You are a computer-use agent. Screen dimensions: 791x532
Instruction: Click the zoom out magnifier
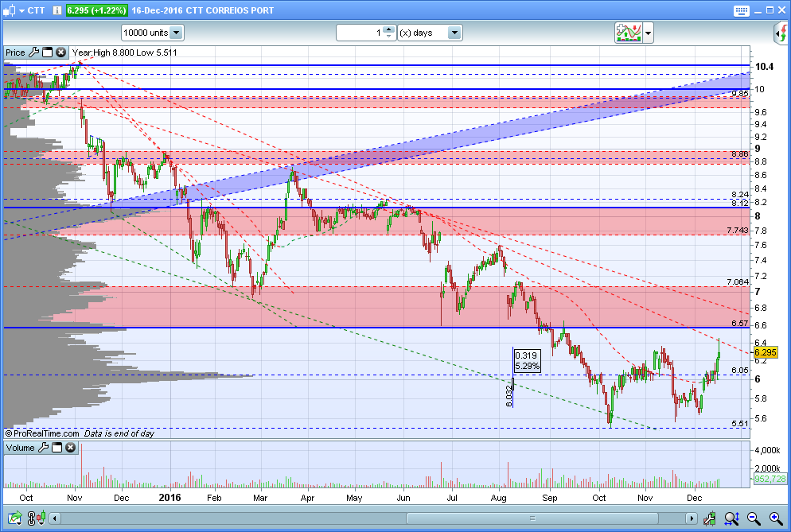tap(754, 518)
